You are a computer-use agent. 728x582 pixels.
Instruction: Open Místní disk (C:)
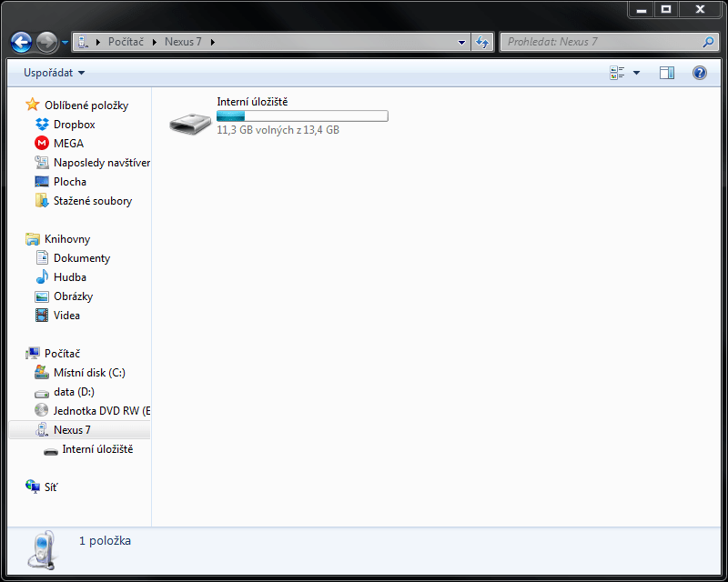[x=89, y=373]
